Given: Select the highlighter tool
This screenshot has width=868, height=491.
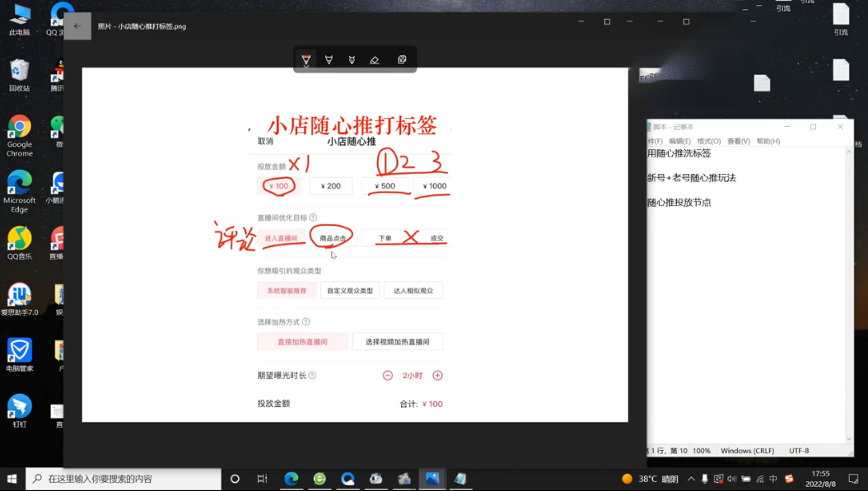Looking at the screenshot, I should click(352, 59).
